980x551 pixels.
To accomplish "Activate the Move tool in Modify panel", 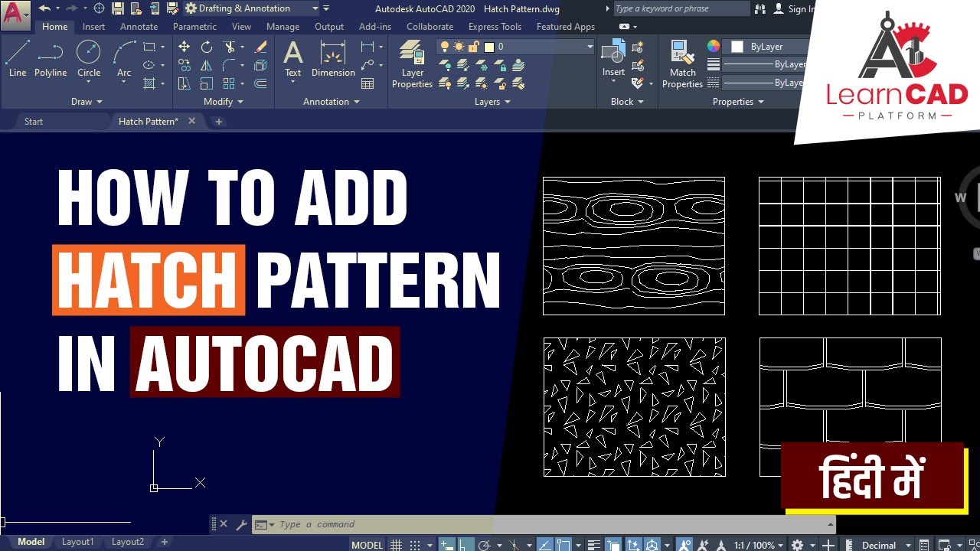I will coord(184,47).
